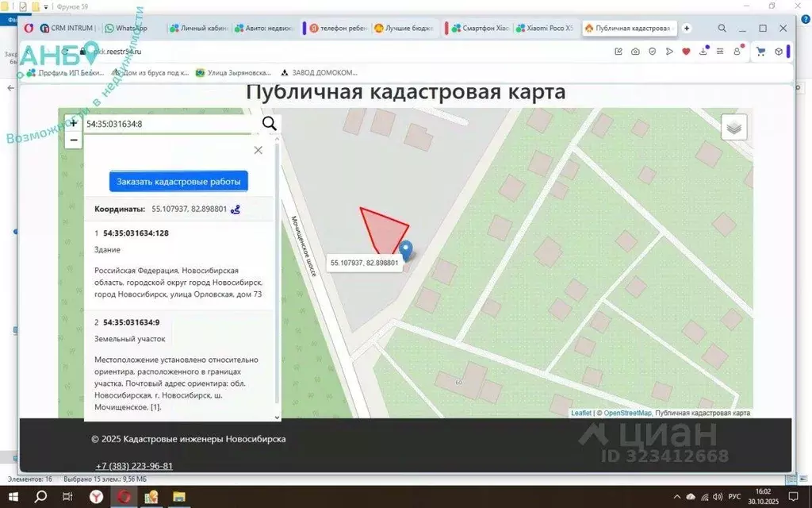Open the OpenStreetMap attribution link
This screenshot has width=812, height=508.
click(626, 412)
